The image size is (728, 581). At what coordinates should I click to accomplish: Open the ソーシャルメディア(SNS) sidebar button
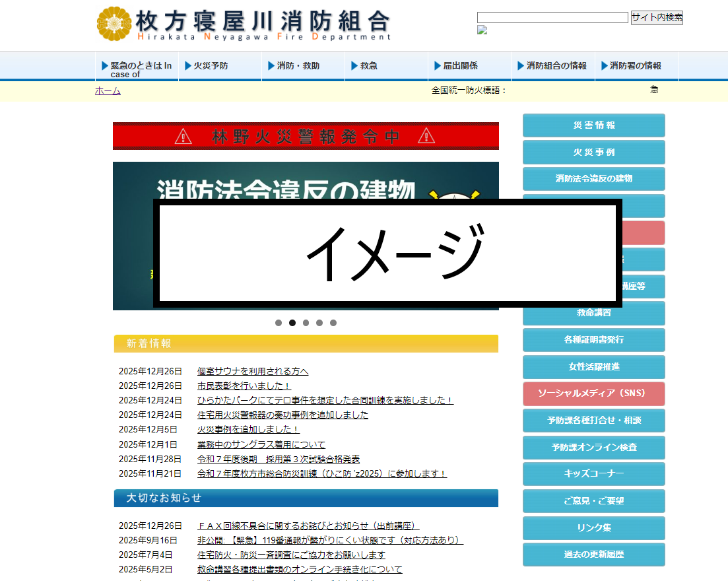point(593,393)
